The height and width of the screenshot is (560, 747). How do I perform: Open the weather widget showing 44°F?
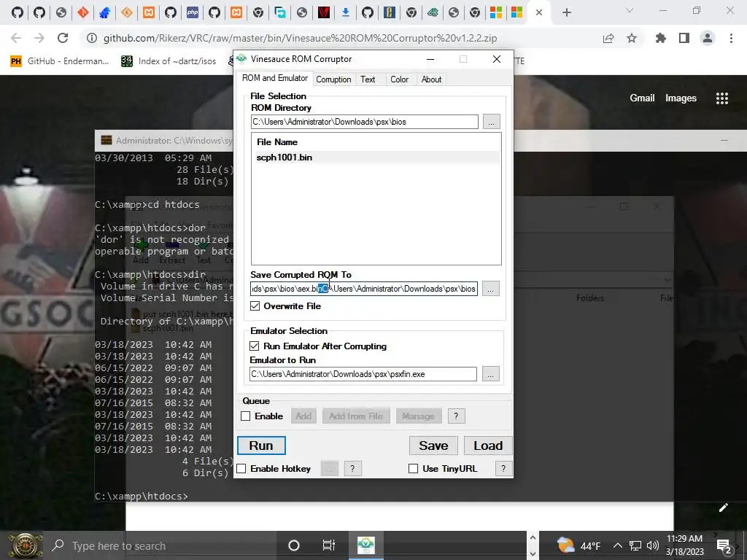point(578,545)
